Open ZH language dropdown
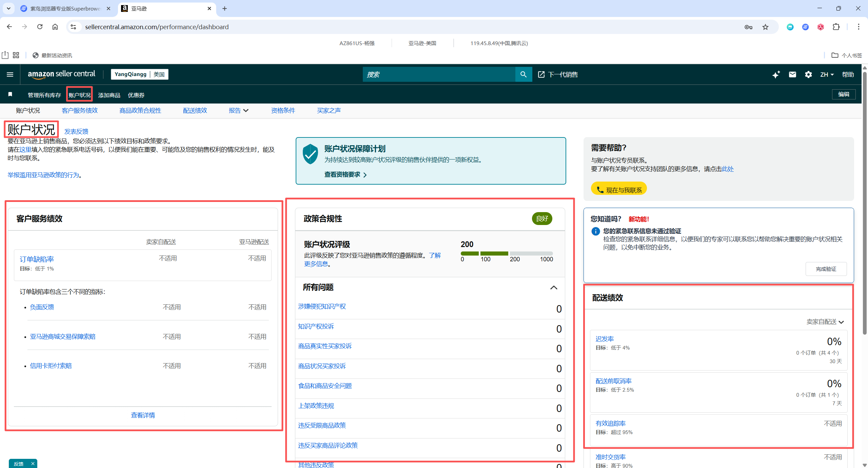The width and height of the screenshot is (868, 468). click(x=827, y=74)
